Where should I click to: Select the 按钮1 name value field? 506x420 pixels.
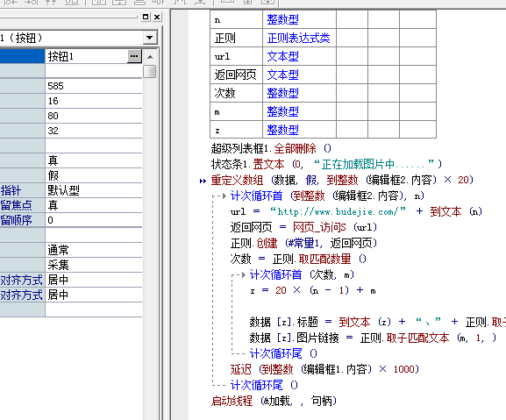click(87, 56)
